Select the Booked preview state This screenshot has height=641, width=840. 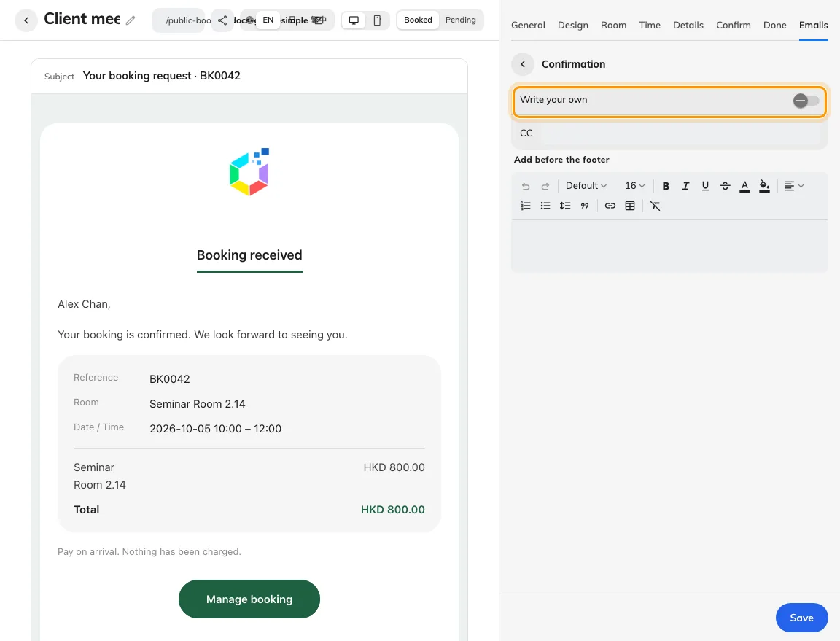[418, 20]
